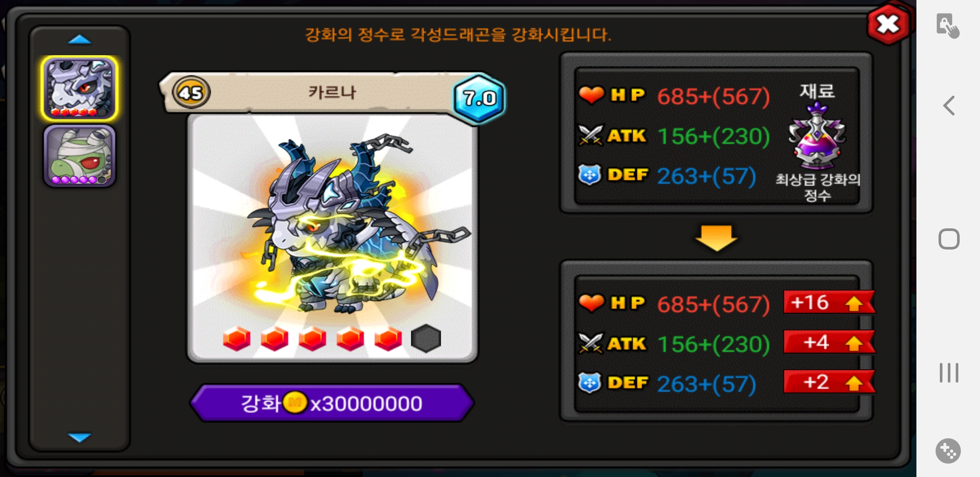Viewport: 980px width, 477px height.
Task: Open the game tools controller icon
Action: click(x=948, y=451)
